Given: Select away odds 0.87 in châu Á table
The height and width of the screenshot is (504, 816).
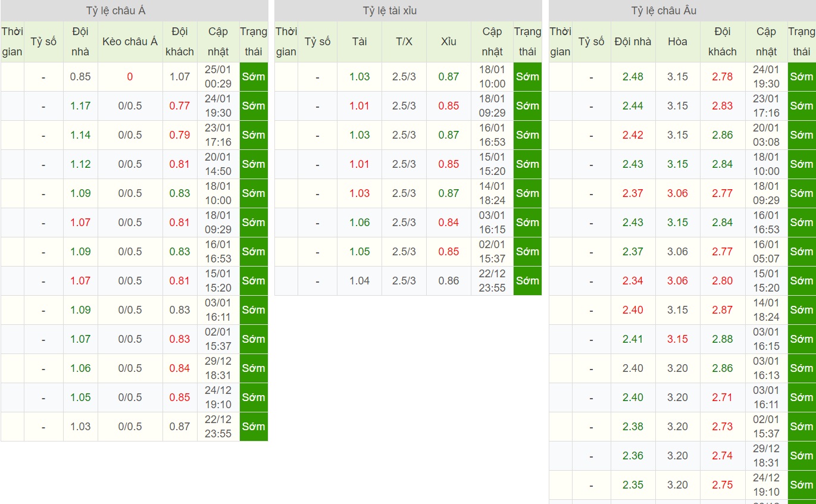Looking at the screenshot, I should (180, 427).
